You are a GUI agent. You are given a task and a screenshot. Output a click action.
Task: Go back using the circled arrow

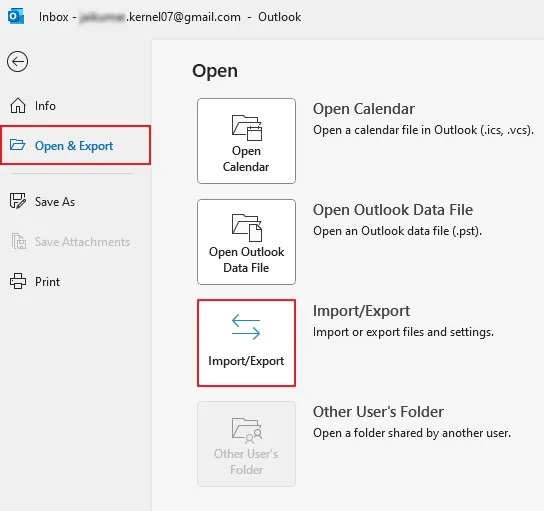point(17,62)
